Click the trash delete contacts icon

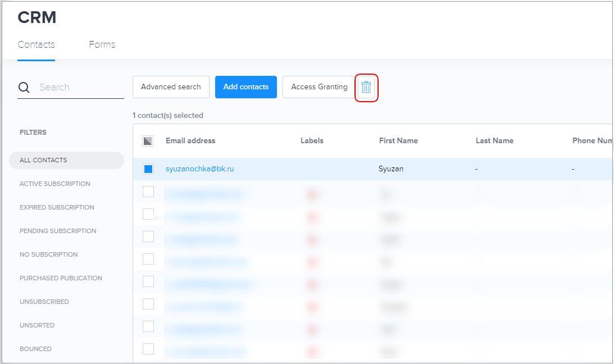point(366,87)
